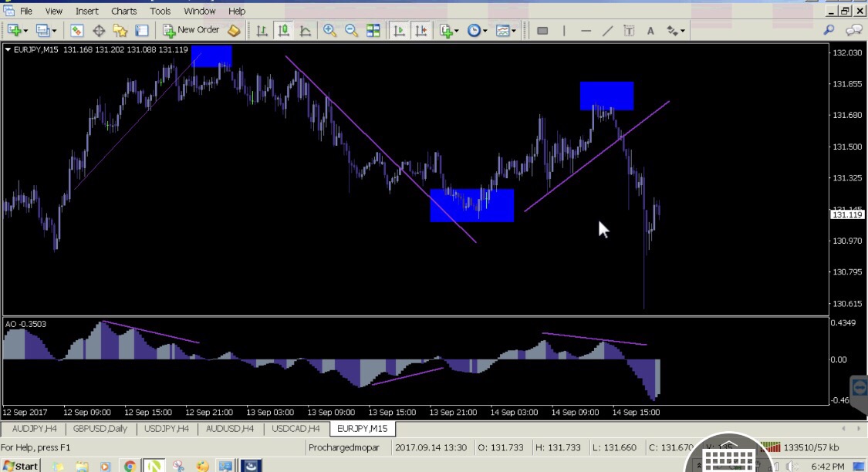Select the EURJPY,M15 chart tab
The height and width of the screenshot is (472, 868).
(362, 428)
